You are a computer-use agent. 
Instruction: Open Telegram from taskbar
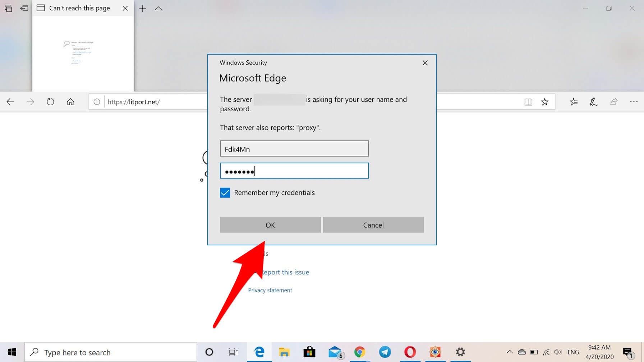tap(385, 352)
